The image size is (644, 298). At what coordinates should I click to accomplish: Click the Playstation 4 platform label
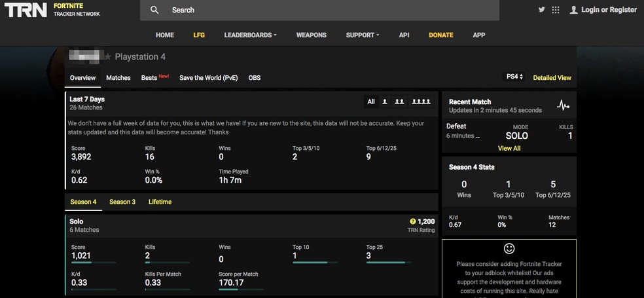(x=140, y=57)
